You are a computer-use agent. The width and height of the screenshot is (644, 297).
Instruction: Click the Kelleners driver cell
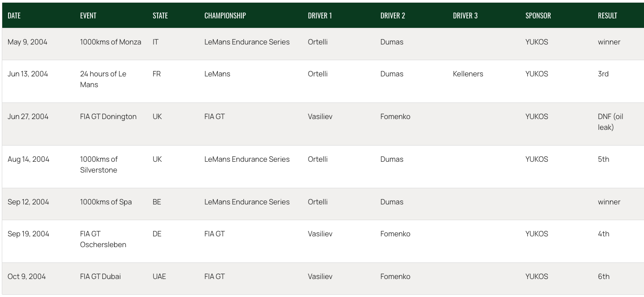coord(468,74)
